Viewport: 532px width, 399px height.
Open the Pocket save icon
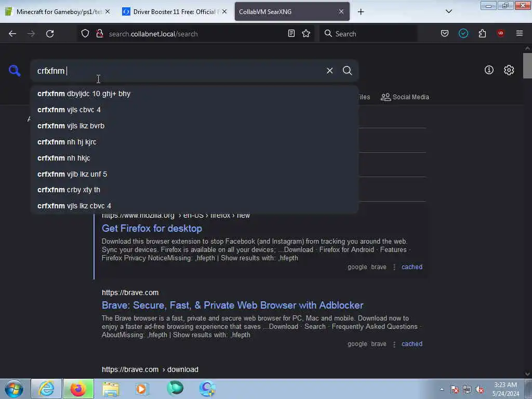(x=445, y=33)
